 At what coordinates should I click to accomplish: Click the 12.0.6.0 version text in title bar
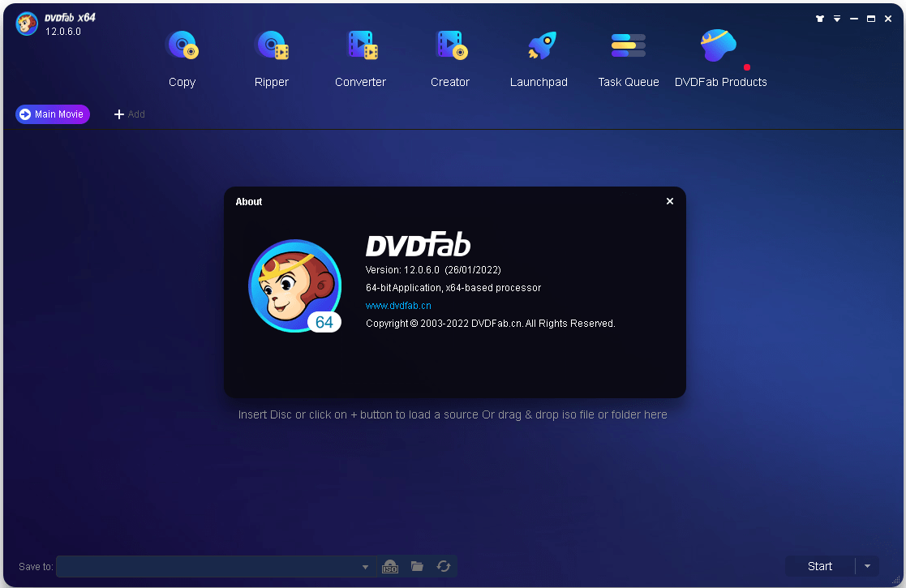pyautogui.click(x=63, y=32)
